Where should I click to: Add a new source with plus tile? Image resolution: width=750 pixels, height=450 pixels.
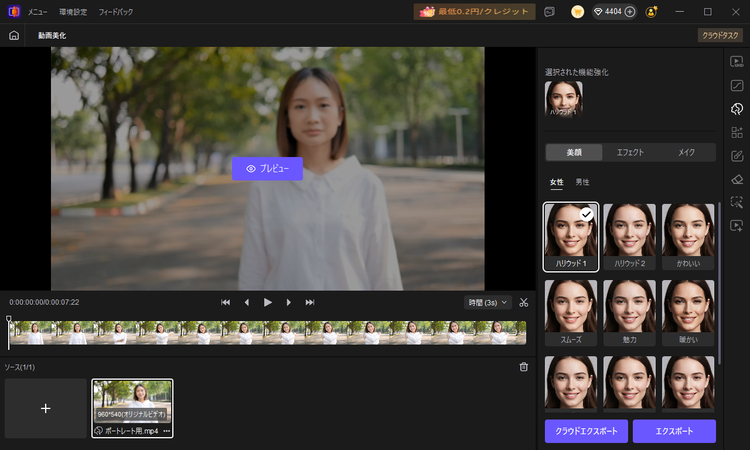[x=46, y=408]
